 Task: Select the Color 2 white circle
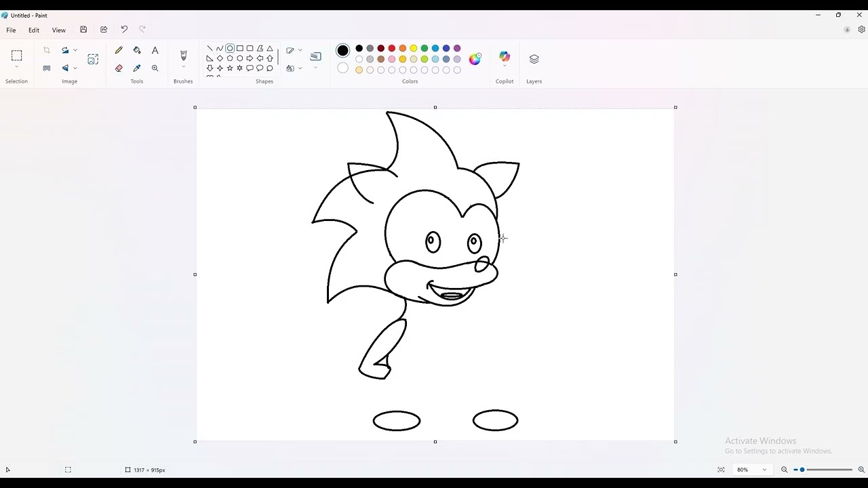tap(342, 68)
